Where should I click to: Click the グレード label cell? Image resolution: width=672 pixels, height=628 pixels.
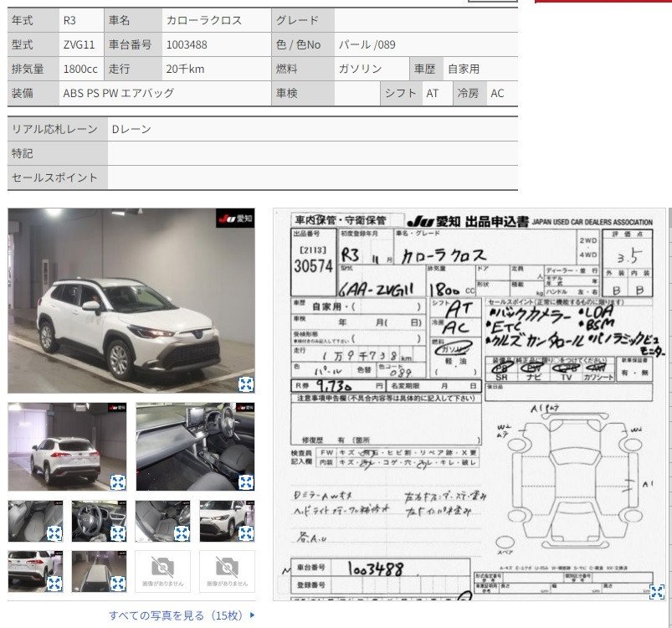coord(303,20)
